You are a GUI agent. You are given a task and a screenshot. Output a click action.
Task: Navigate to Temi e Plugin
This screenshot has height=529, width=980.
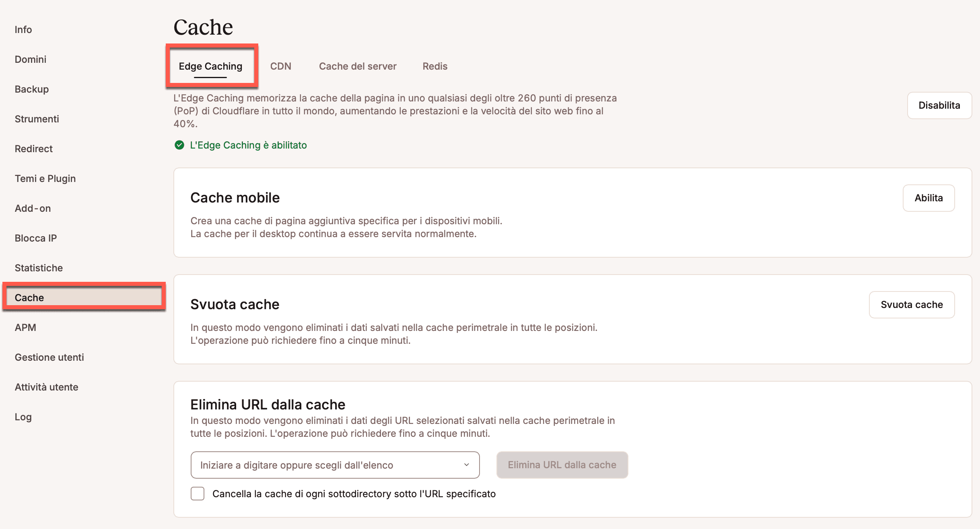[45, 179]
